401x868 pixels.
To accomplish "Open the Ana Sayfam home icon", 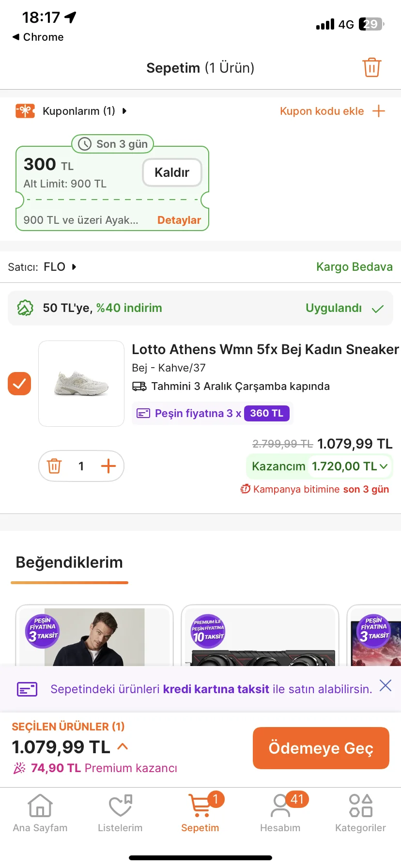I will click(x=40, y=807).
